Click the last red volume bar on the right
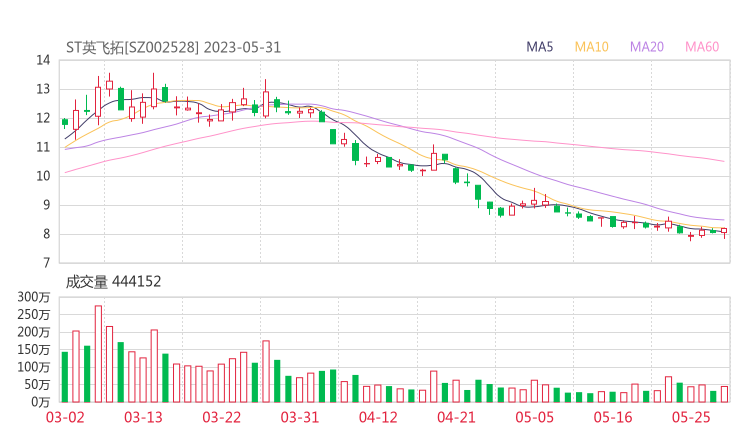The image size is (740, 440). tap(724, 394)
